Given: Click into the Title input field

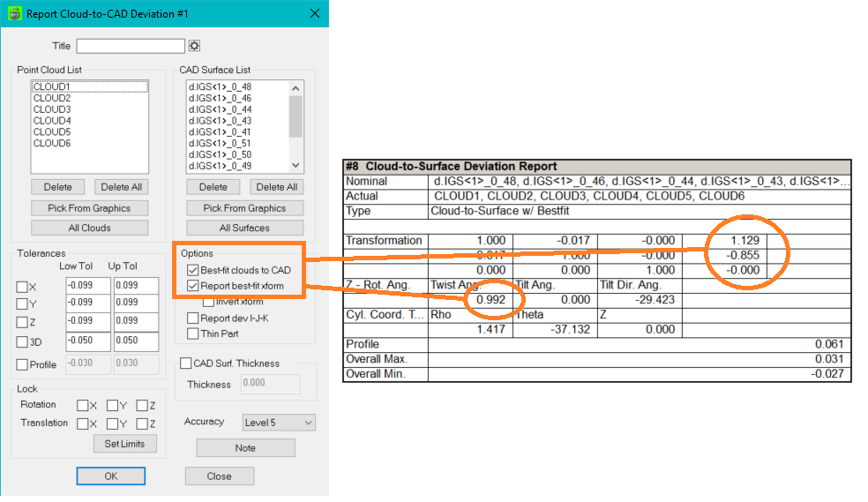Looking at the screenshot, I should point(131,46).
